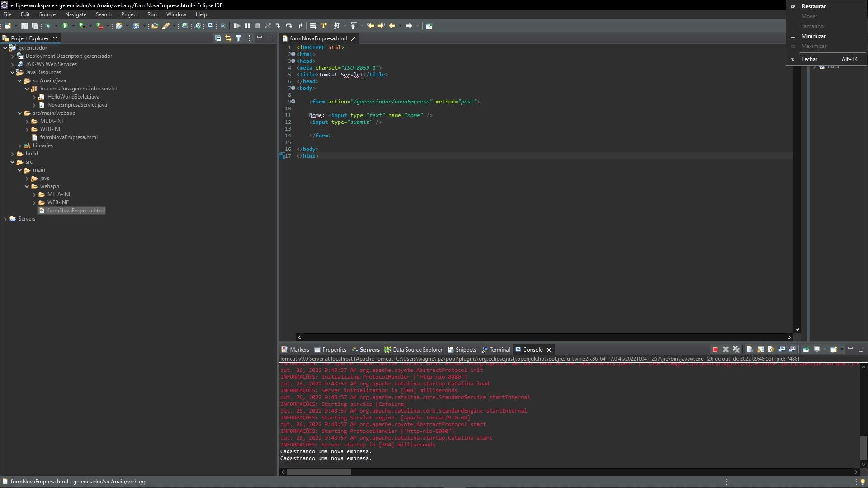
Task: Click the Servers tab in console panel
Action: pyautogui.click(x=370, y=350)
